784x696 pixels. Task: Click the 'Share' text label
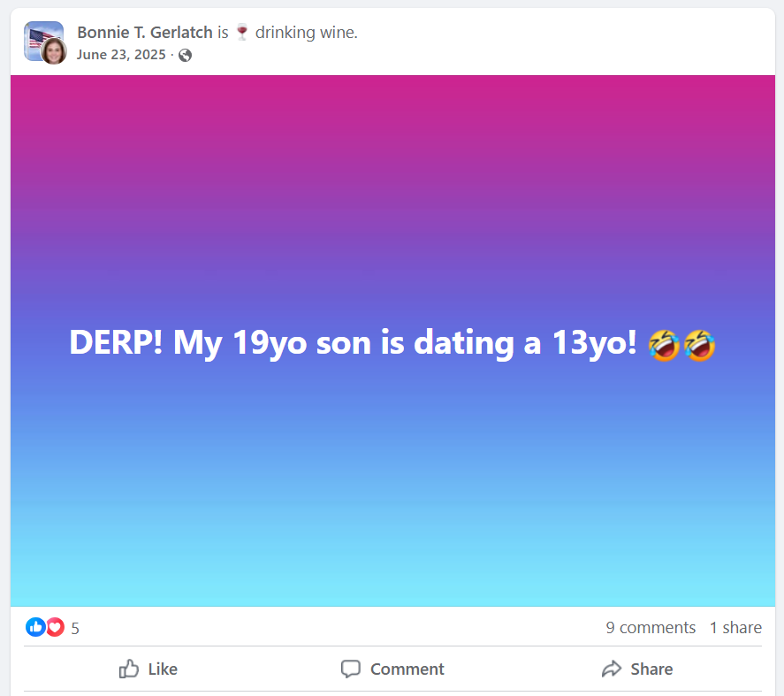651,669
